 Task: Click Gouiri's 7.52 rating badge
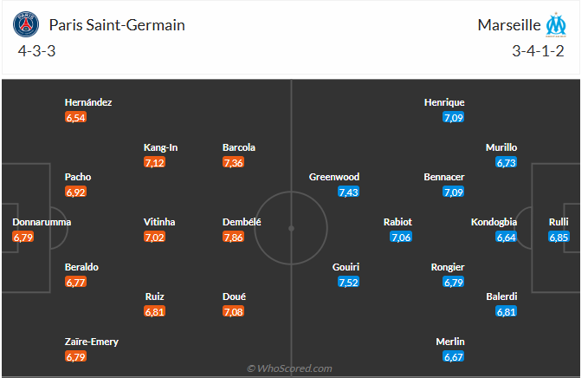point(348,282)
